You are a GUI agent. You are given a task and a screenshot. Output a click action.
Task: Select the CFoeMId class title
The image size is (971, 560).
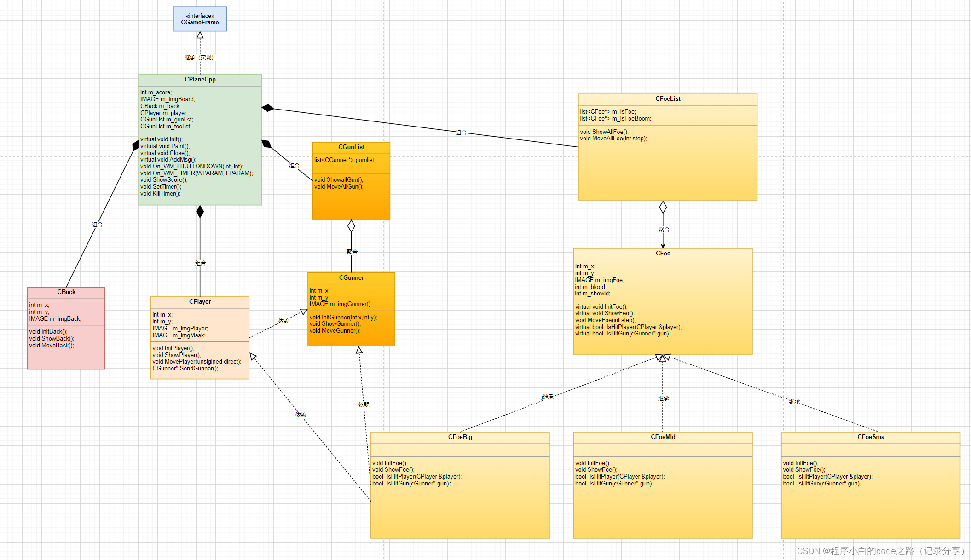663,437
